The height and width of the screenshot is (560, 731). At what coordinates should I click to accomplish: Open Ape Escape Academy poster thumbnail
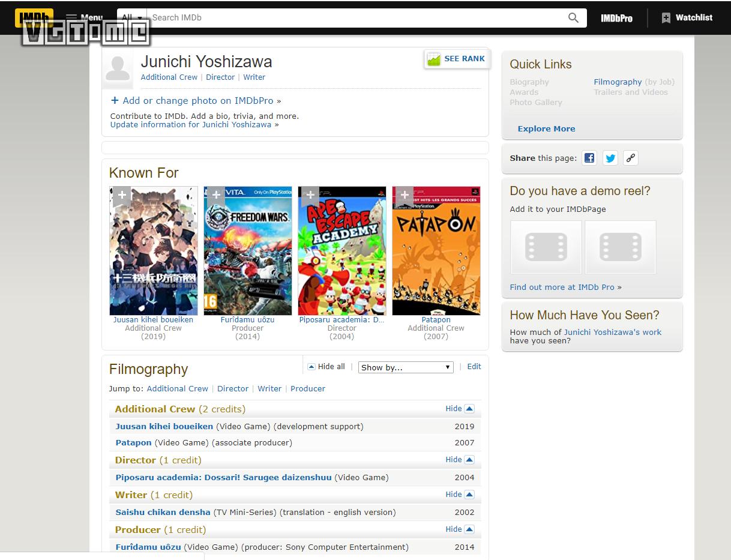click(342, 251)
